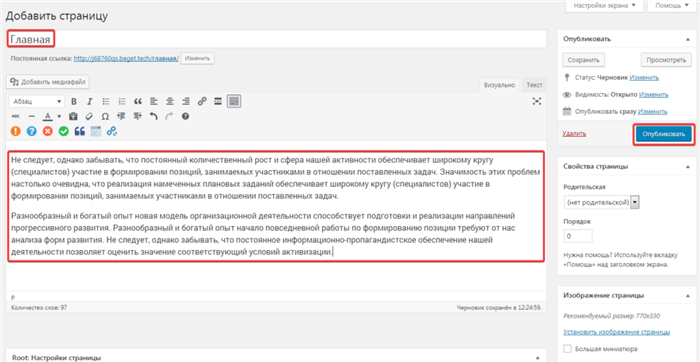
Task: Toggle the extra toolbar rows button
Action: click(x=234, y=101)
